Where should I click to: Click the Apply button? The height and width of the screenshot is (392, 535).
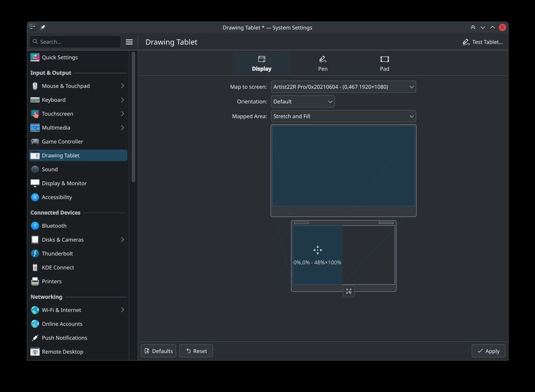(x=488, y=351)
